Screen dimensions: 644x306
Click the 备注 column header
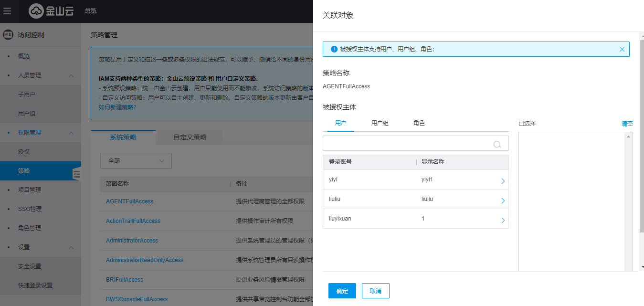242,184
